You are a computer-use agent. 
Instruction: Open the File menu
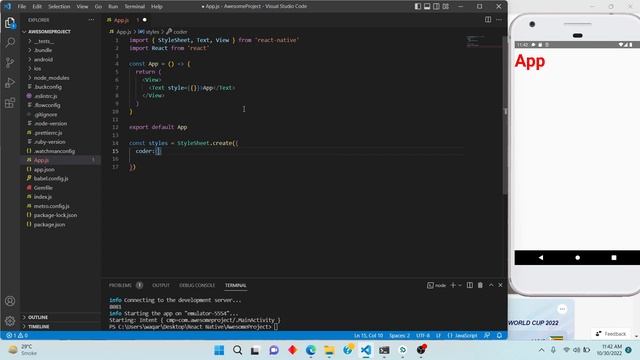click(x=22, y=7)
